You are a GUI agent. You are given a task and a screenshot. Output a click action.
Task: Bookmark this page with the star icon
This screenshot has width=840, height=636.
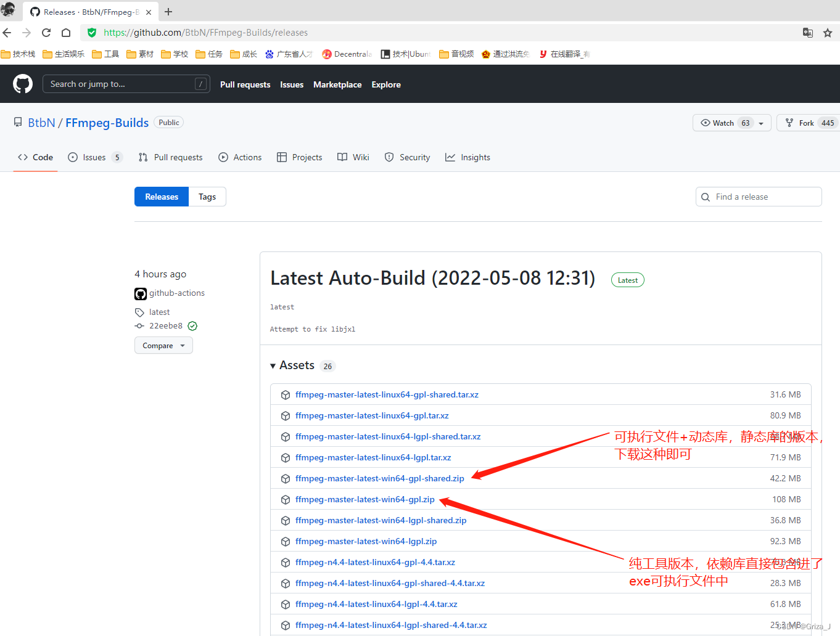828,33
